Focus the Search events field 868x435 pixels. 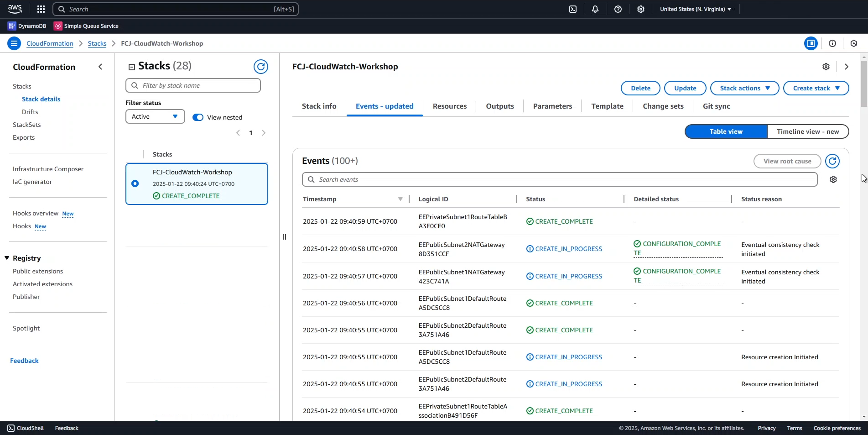[560, 179]
